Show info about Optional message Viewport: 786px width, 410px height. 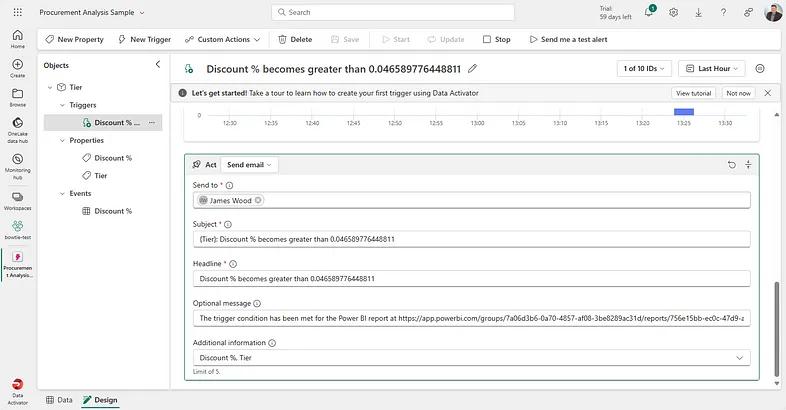pyautogui.click(x=257, y=303)
